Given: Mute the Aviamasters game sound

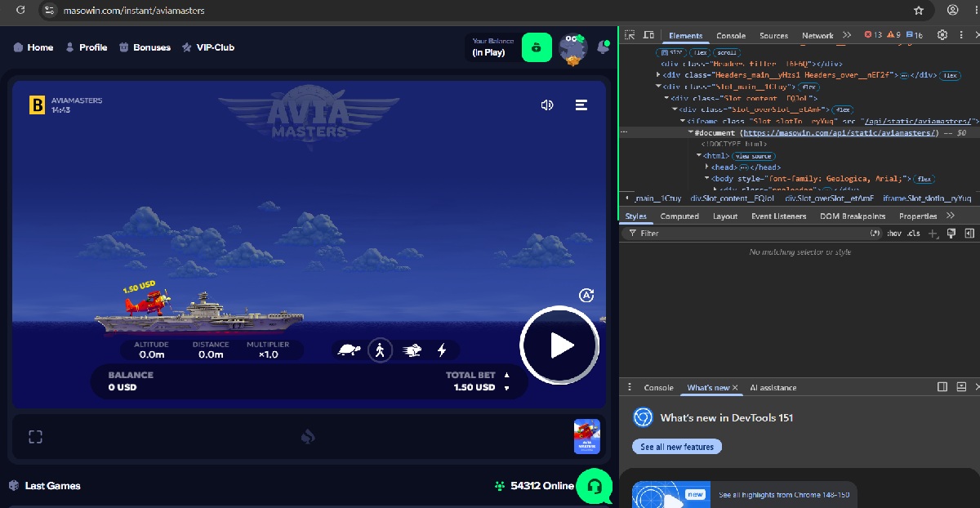Looking at the screenshot, I should (x=547, y=105).
